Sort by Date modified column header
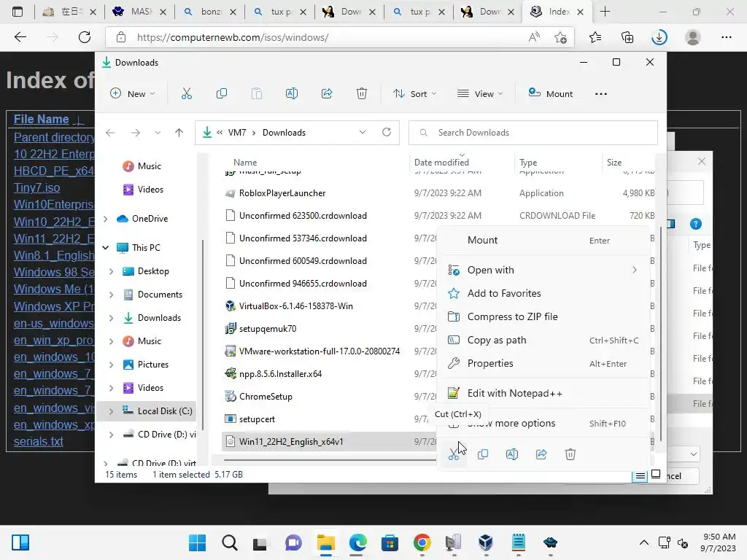Viewport: 747px width, 560px height. tap(441, 163)
